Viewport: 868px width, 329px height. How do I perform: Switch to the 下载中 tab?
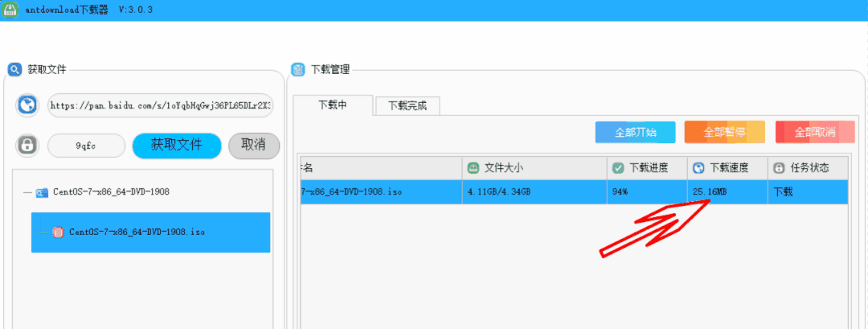tap(334, 105)
